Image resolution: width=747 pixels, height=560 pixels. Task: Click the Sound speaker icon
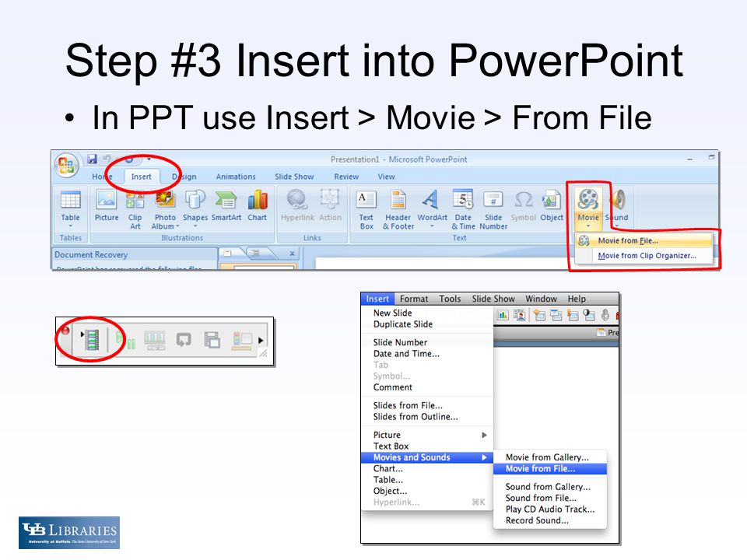pos(618,199)
